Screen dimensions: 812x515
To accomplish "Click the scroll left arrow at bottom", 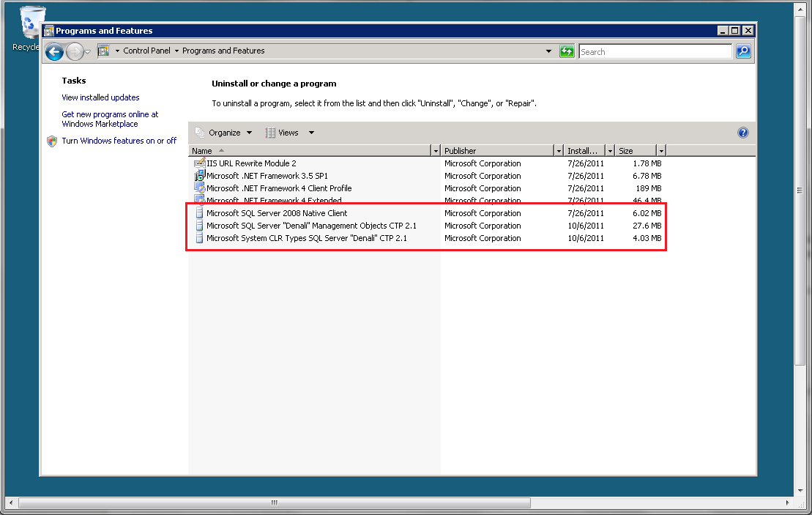I will (x=11, y=503).
